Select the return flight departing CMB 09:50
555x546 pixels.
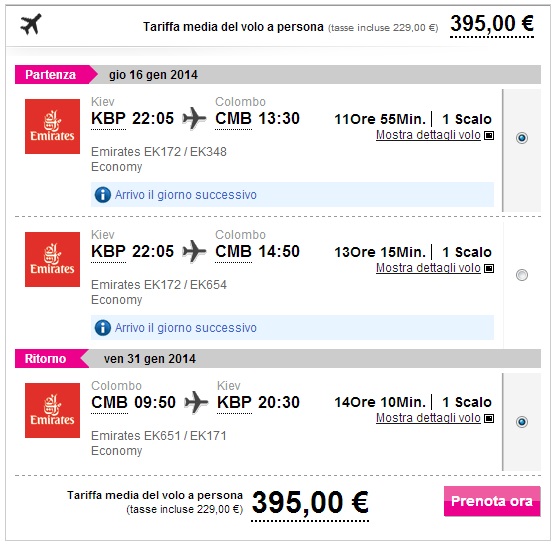522,421
